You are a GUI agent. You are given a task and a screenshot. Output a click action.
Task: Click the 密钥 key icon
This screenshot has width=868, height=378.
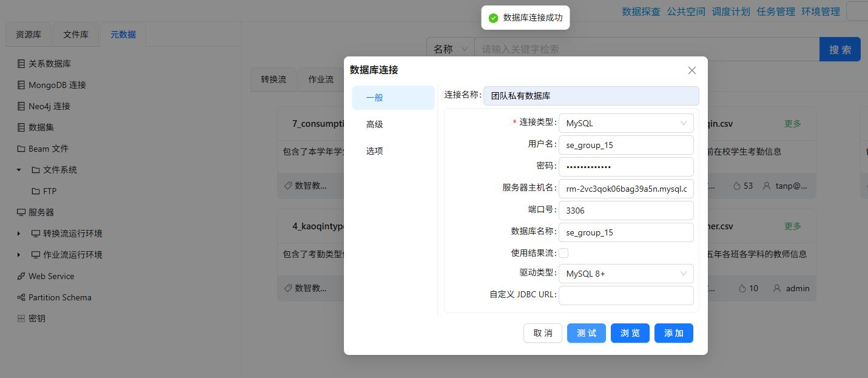[21, 319]
